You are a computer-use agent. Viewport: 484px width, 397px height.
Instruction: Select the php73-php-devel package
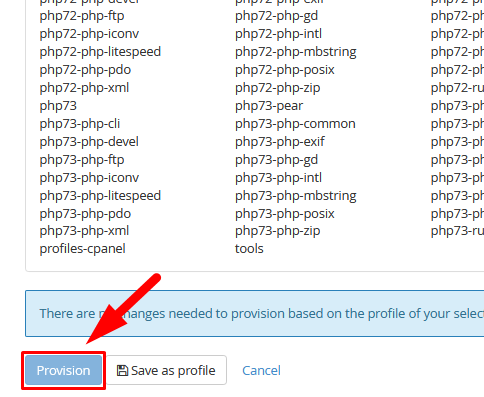pyautogui.click(x=89, y=142)
